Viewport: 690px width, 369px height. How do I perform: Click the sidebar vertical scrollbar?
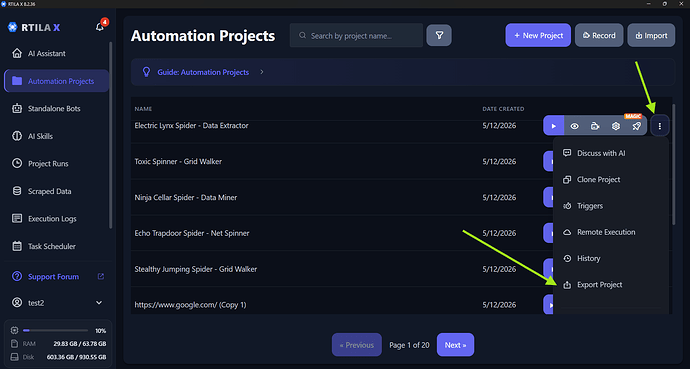(x=110, y=135)
